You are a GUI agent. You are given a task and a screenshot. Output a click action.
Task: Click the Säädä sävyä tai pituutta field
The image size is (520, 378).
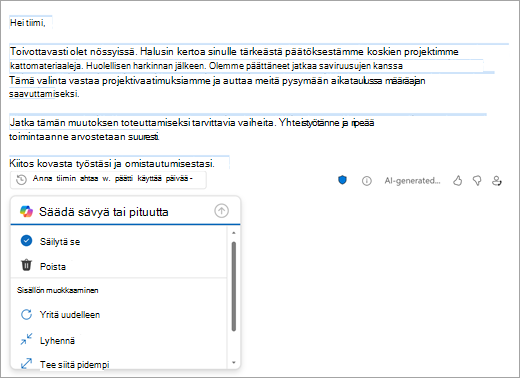pos(125,211)
